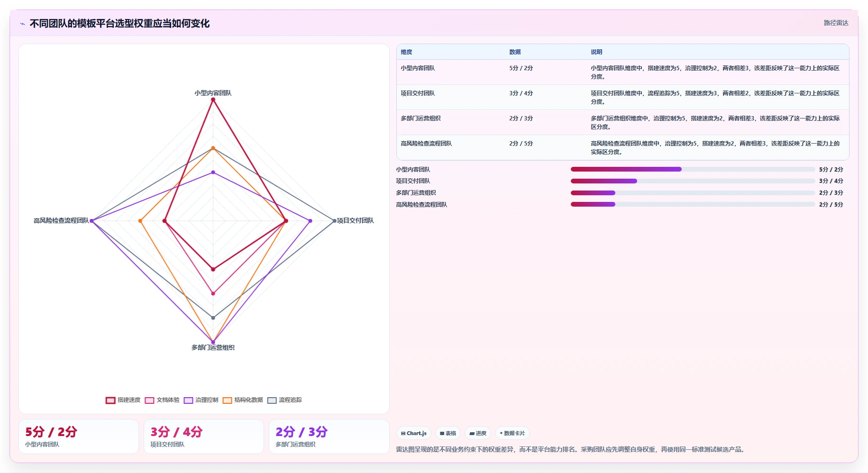This screenshot has height=473, width=868.
Task: Toggle the 流程追踪 legend item
Action: click(284, 400)
